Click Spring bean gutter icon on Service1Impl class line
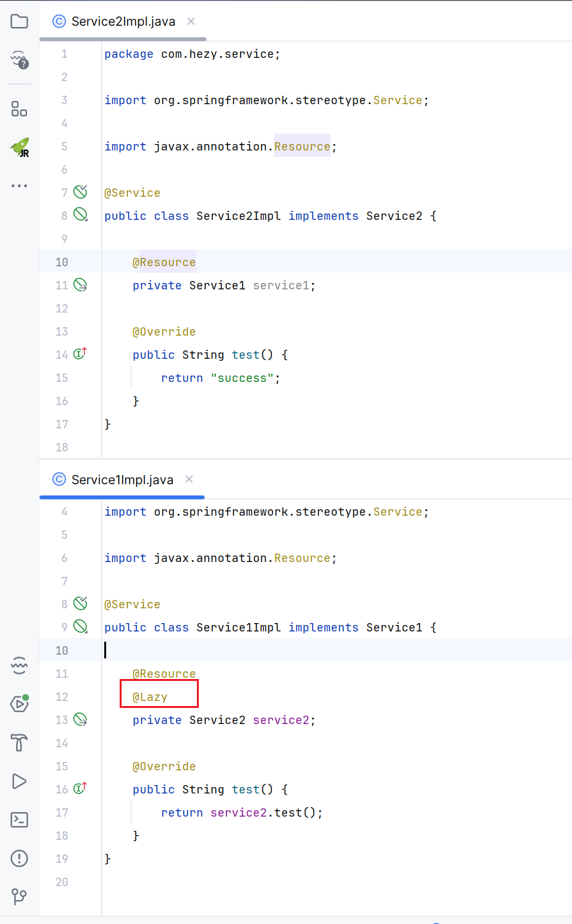Image resolution: width=572 pixels, height=924 pixels. click(x=80, y=626)
